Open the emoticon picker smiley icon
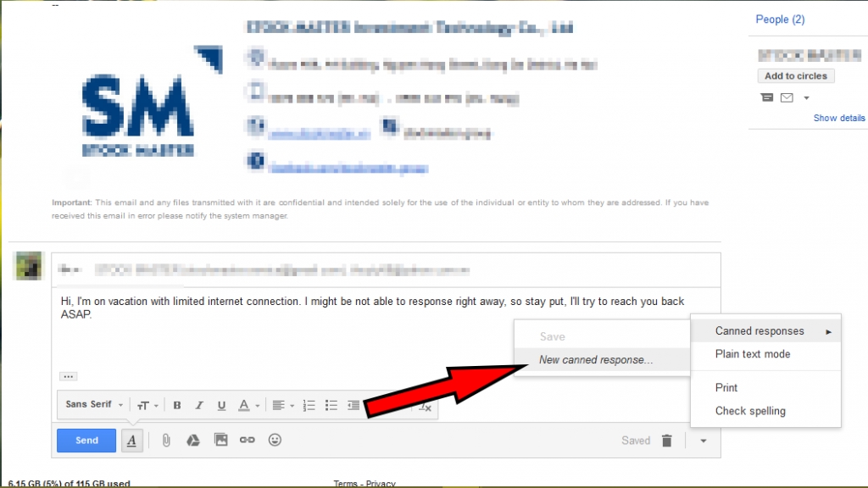This screenshot has width=868, height=488. tap(275, 440)
